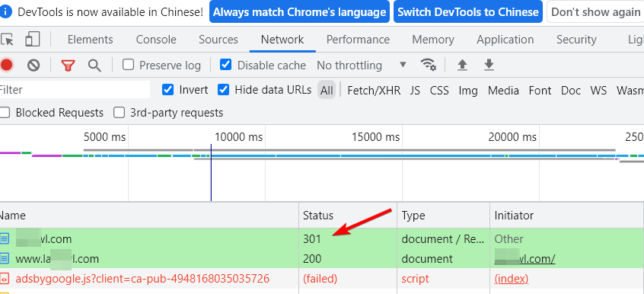This screenshot has width=644, height=294.
Task: Select the www request row with 200
Action: (322, 259)
